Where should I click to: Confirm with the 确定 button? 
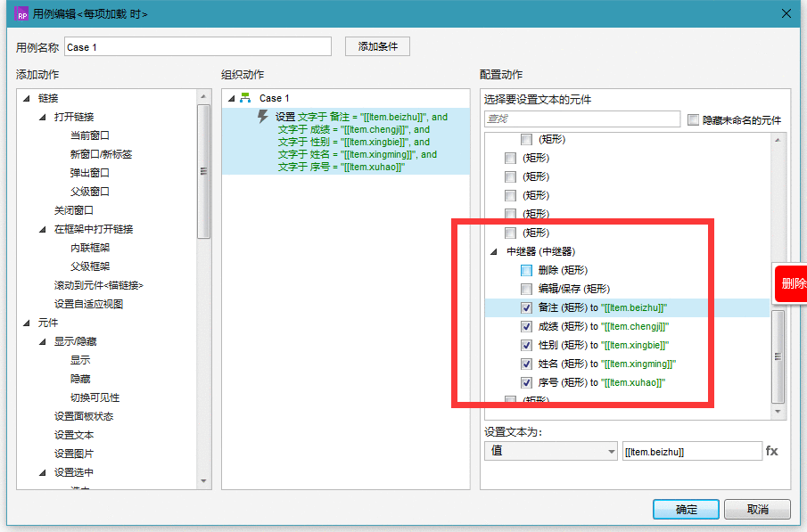pos(686,510)
